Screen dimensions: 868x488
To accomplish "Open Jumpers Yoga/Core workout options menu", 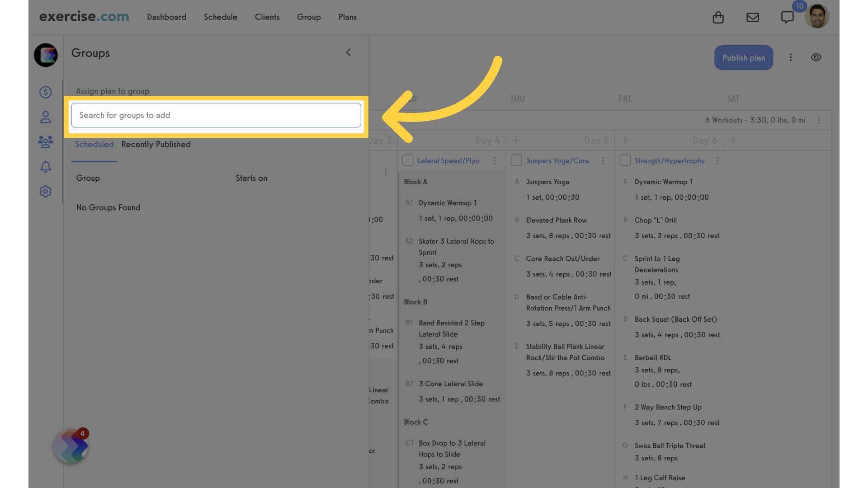I will [x=603, y=161].
